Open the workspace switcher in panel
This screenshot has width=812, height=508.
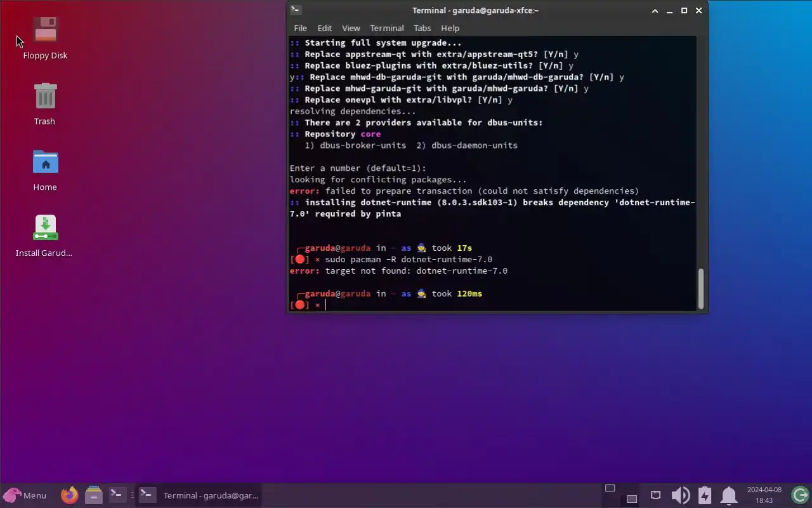[620, 494]
